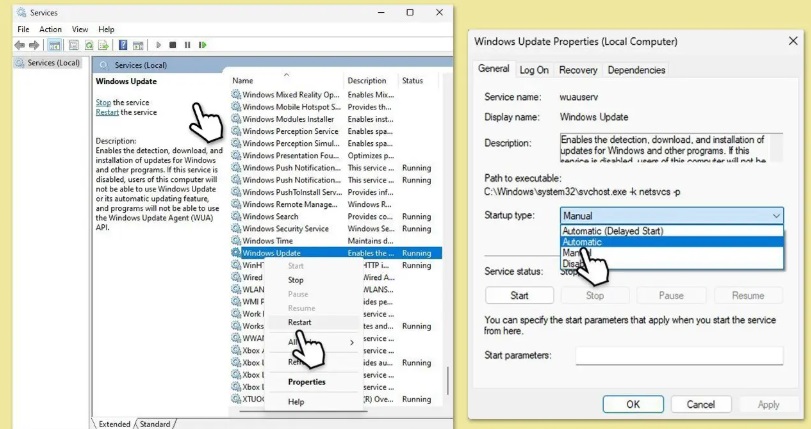Open Help via blue question mark icon

(x=123, y=45)
